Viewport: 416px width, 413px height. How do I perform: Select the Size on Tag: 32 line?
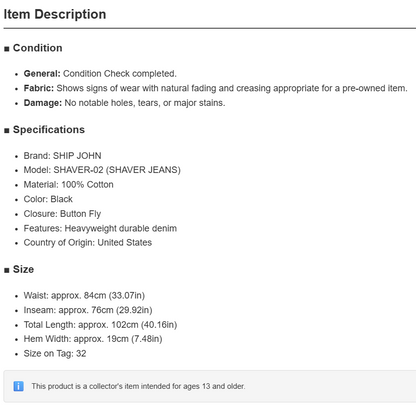pyautogui.click(x=55, y=354)
